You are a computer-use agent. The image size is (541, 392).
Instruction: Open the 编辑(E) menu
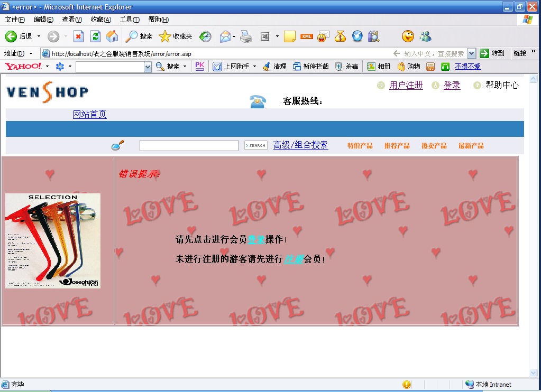pyautogui.click(x=43, y=20)
